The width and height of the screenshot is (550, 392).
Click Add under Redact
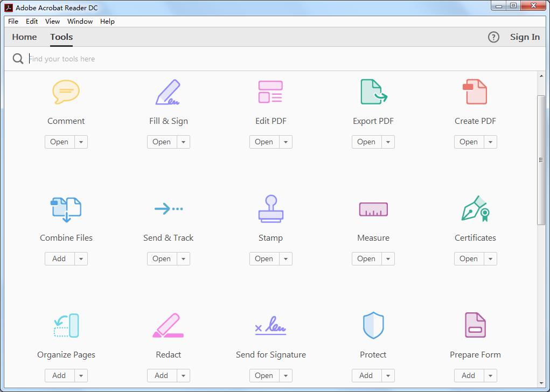point(162,375)
